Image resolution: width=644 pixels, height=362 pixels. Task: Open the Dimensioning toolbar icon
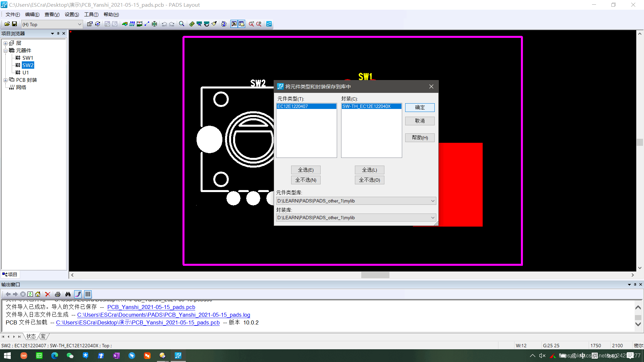tap(140, 24)
